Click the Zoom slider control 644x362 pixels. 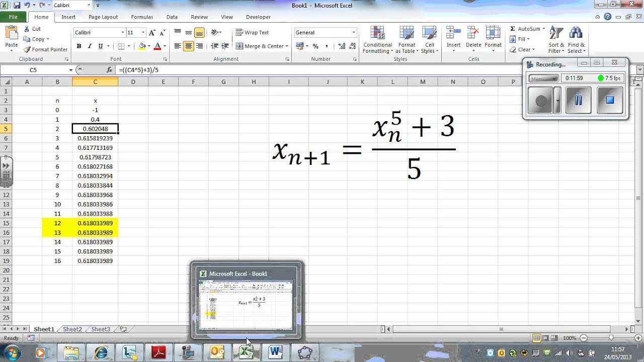(611, 338)
